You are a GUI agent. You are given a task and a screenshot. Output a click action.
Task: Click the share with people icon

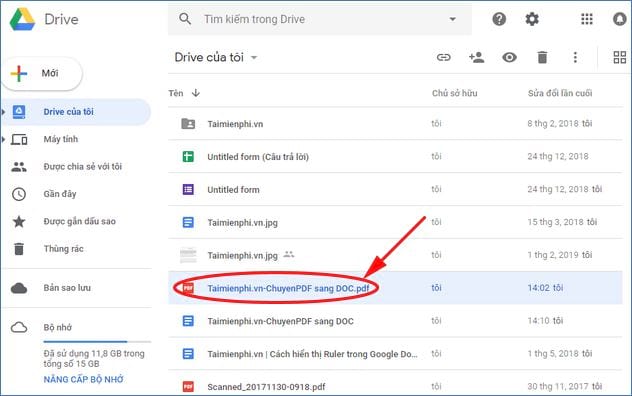click(x=476, y=57)
